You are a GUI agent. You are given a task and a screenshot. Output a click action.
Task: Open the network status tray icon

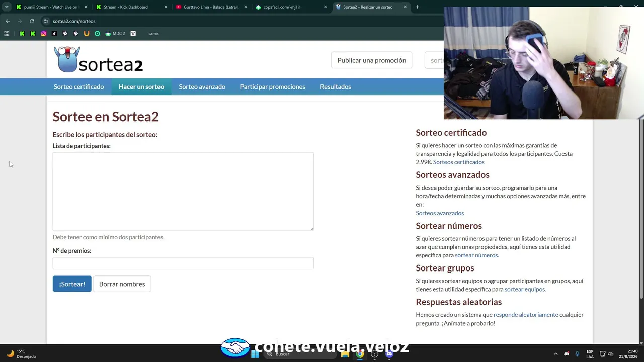click(x=603, y=354)
